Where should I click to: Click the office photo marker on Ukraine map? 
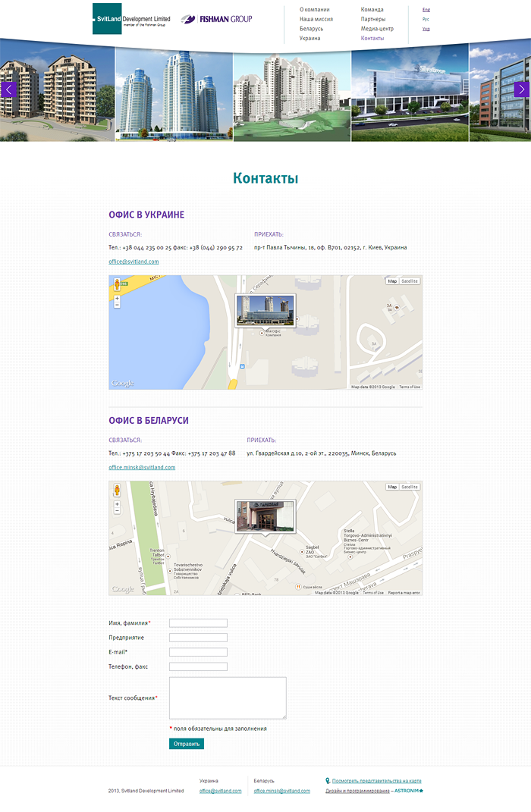pyautogui.click(x=265, y=311)
